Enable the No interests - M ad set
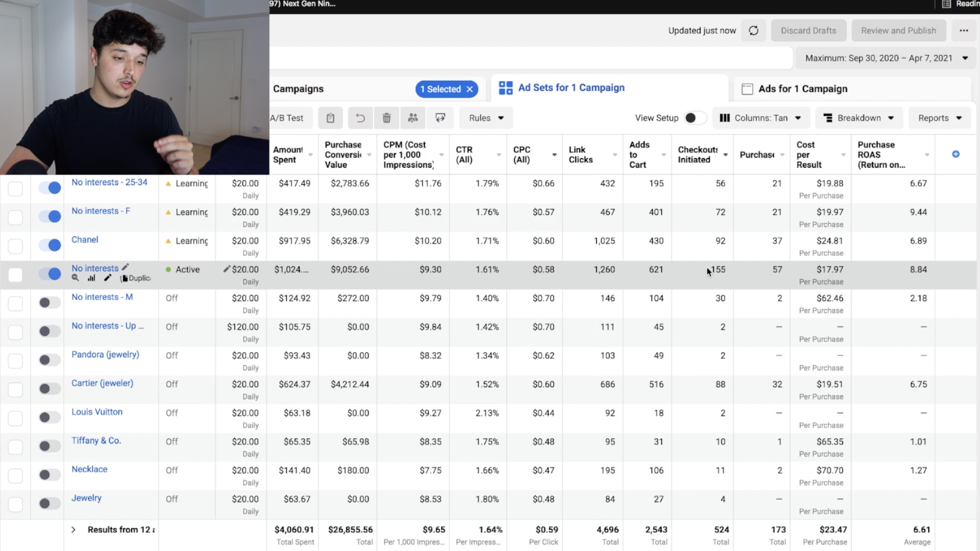The width and height of the screenshot is (980, 551). pos(50,303)
